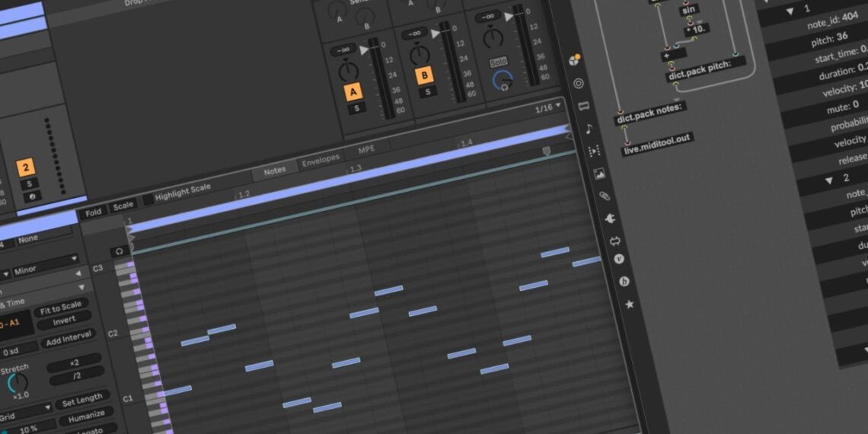Image resolution: width=868 pixels, height=434 pixels.
Task: Toggle Return A track activator
Action: point(353,91)
